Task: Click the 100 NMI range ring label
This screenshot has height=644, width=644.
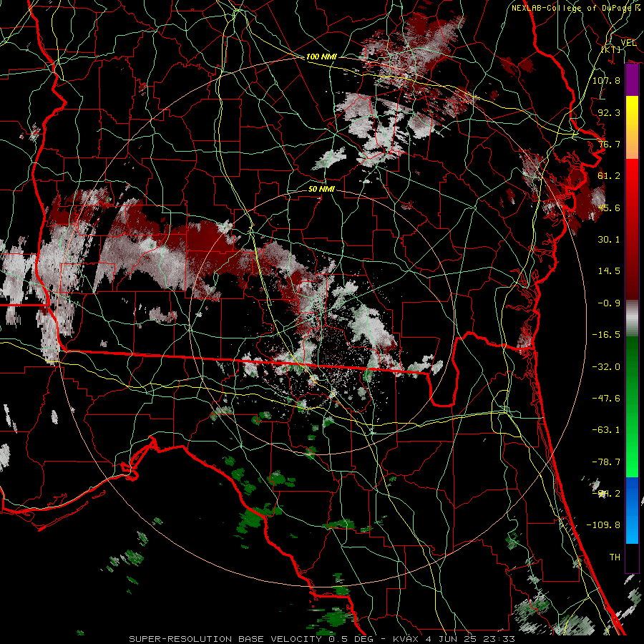Action: (x=321, y=57)
